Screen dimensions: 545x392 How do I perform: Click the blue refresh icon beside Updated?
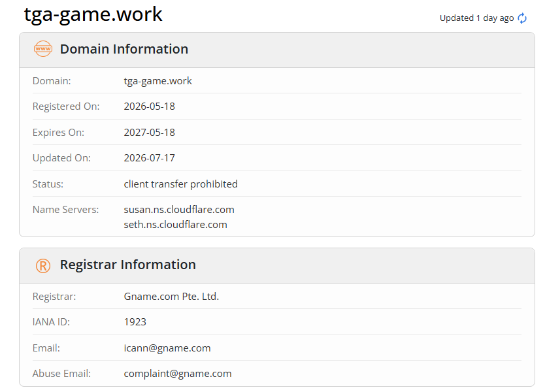[521, 18]
